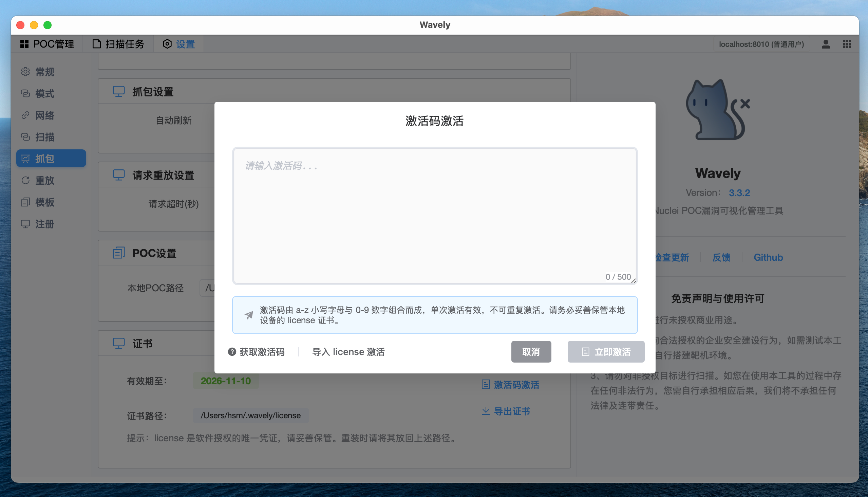The image size is (868, 497).
Task: Click the 证书 section monitor icon
Action: 119,344
